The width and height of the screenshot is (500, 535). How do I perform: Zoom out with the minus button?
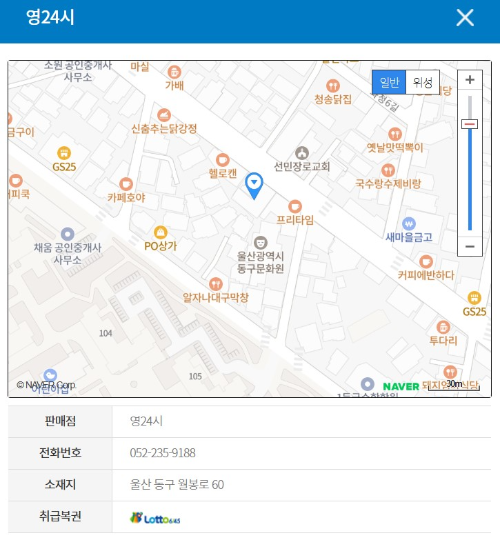pos(470,246)
